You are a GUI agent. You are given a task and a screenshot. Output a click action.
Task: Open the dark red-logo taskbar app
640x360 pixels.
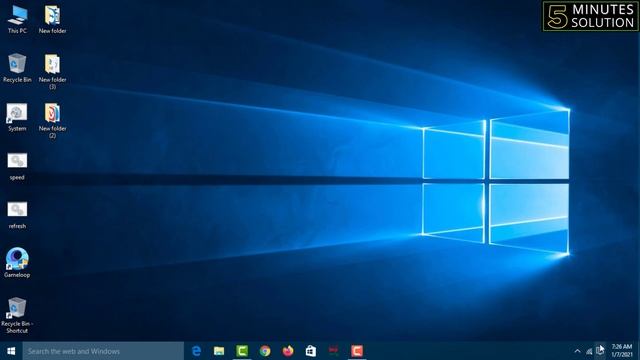(x=333, y=351)
